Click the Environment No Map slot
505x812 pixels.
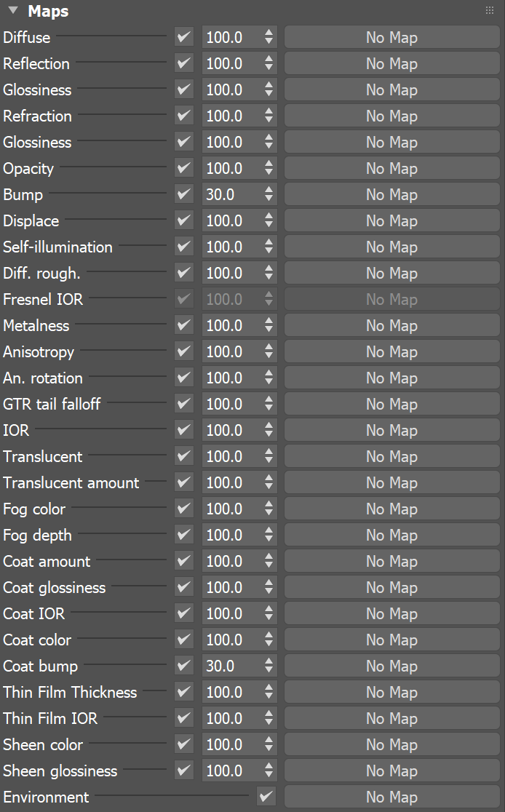pos(391,797)
